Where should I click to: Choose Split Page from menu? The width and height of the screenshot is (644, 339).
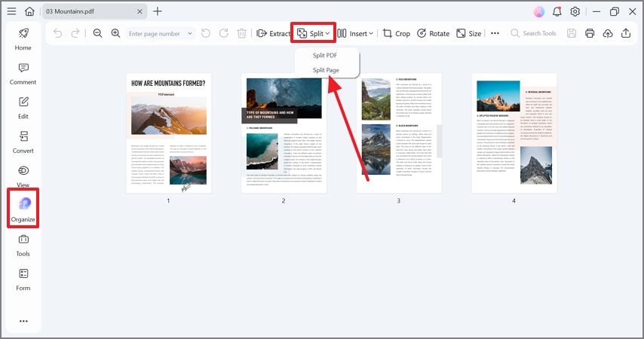pyautogui.click(x=327, y=70)
